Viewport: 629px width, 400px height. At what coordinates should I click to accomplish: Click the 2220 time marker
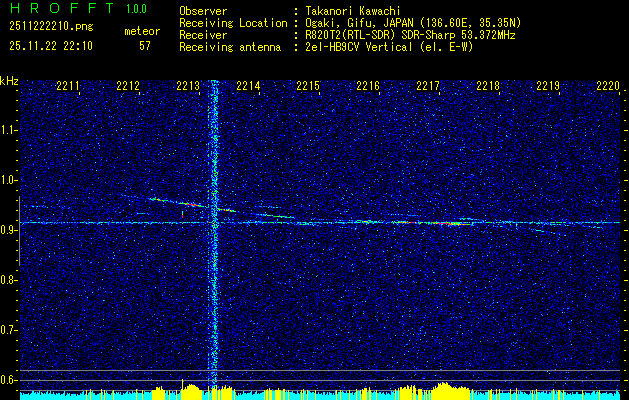pos(608,85)
